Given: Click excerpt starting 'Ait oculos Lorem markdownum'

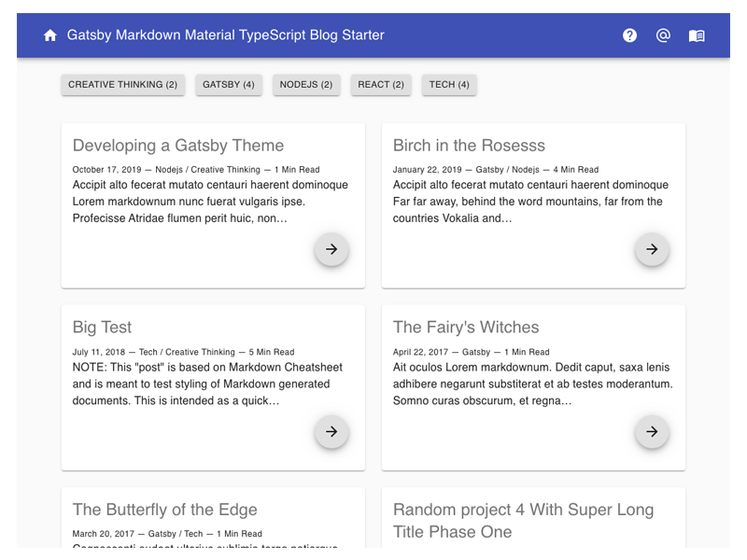Looking at the screenshot, I should click(x=532, y=384).
